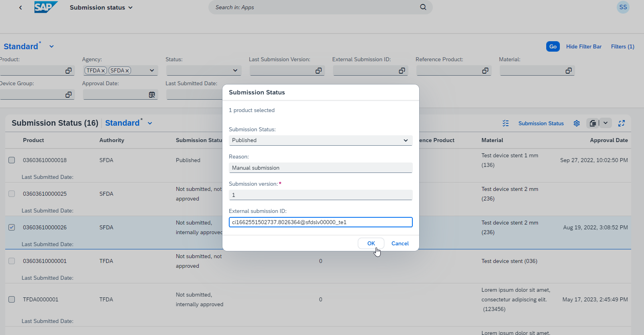This screenshot has height=335, width=644.
Task: Uncheck row 03603610000026
Action: (12, 227)
